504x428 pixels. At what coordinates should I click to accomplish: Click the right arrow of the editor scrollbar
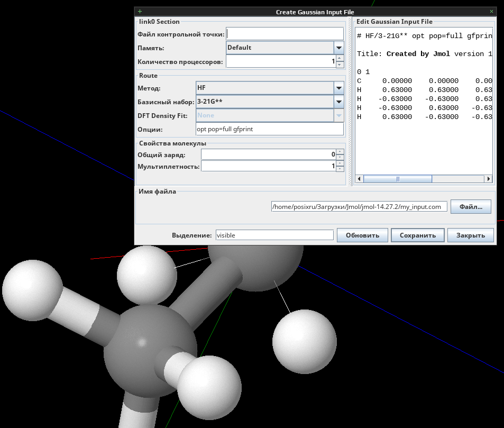click(488, 179)
